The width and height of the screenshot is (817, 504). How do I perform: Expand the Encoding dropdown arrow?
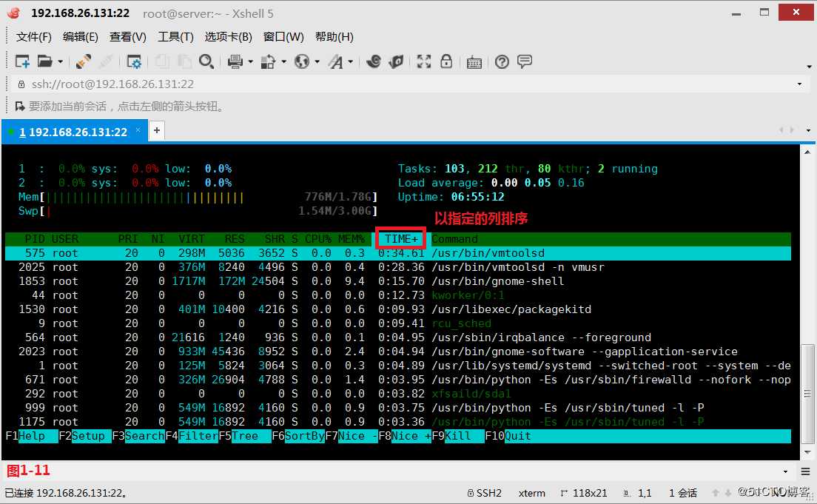317,61
